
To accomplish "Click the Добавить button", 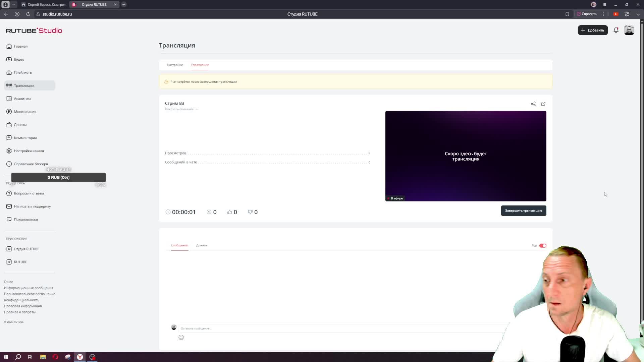I will (593, 30).
